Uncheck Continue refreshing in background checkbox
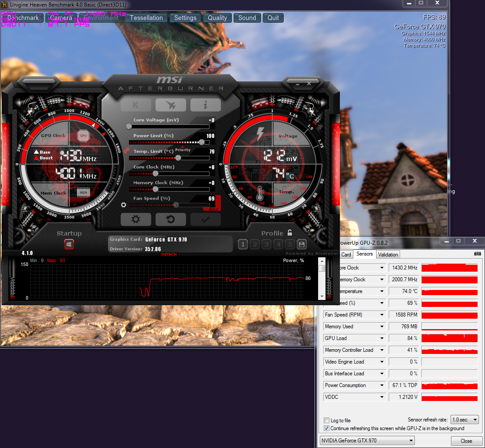This screenshot has width=485, height=448. (326, 428)
